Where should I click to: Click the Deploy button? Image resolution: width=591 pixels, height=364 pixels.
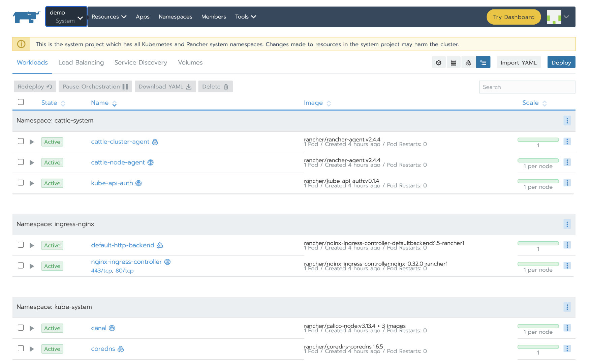click(561, 62)
